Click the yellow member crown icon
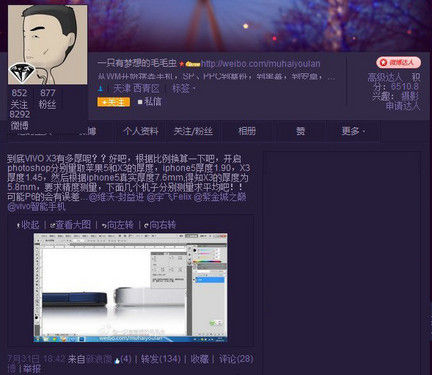 coord(193,64)
